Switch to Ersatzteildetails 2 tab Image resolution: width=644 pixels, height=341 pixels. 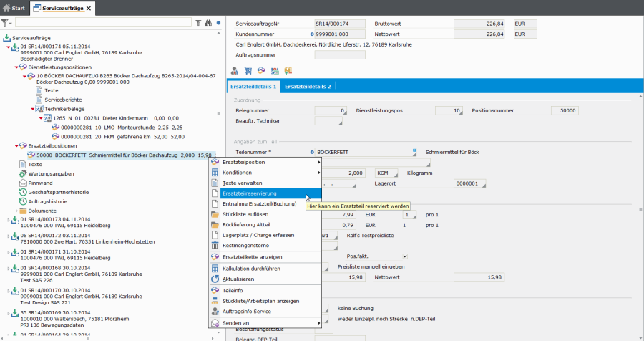tap(308, 87)
